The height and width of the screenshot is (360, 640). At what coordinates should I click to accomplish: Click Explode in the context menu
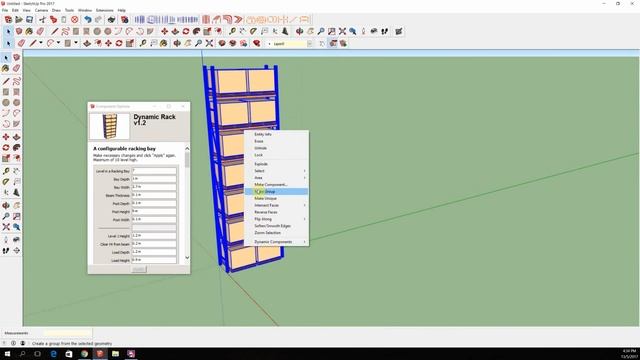pos(276,164)
